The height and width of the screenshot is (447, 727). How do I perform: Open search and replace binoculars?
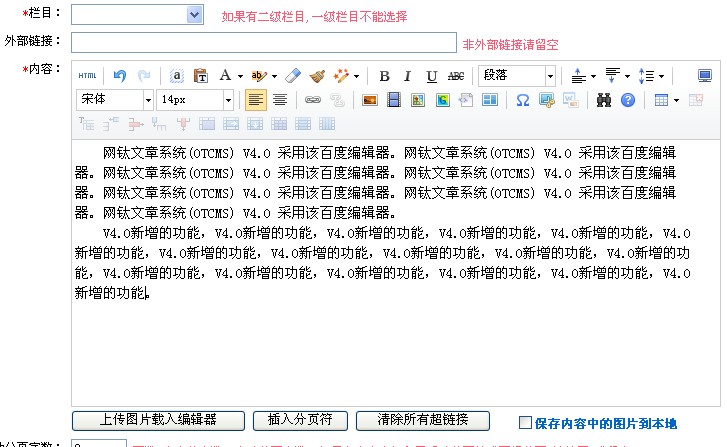[x=604, y=100]
